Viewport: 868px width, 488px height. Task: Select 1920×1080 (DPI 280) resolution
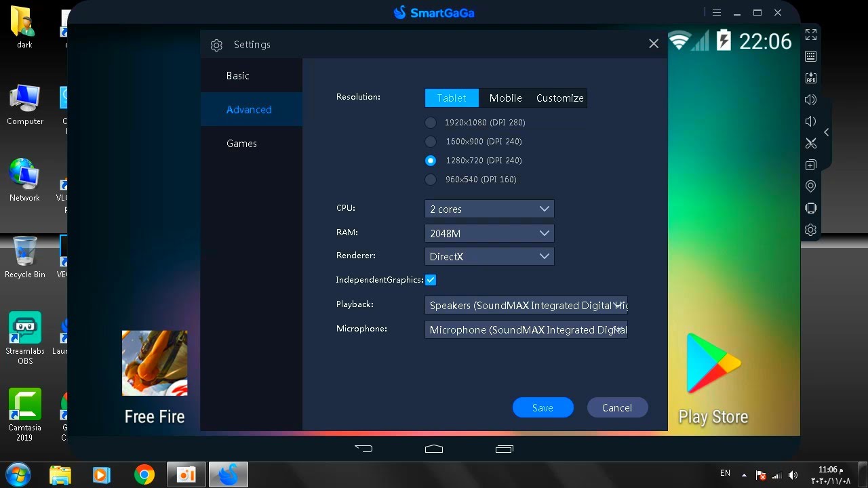click(x=476, y=123)
